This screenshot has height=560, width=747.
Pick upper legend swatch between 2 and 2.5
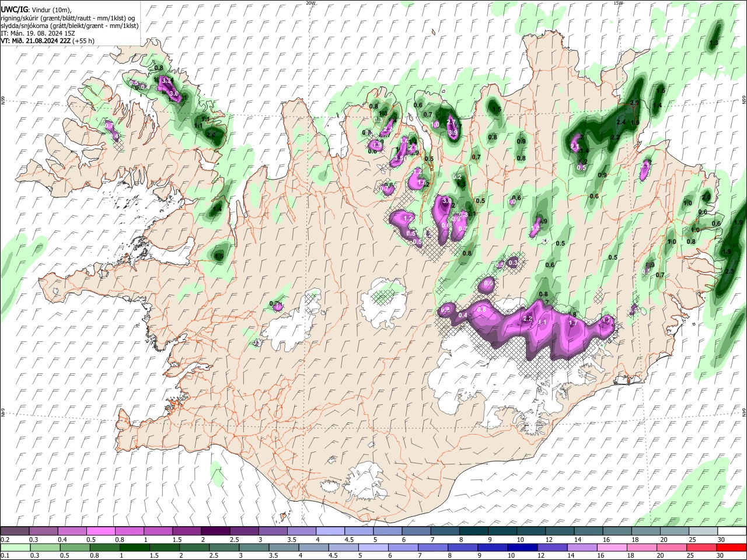[215, 531]
